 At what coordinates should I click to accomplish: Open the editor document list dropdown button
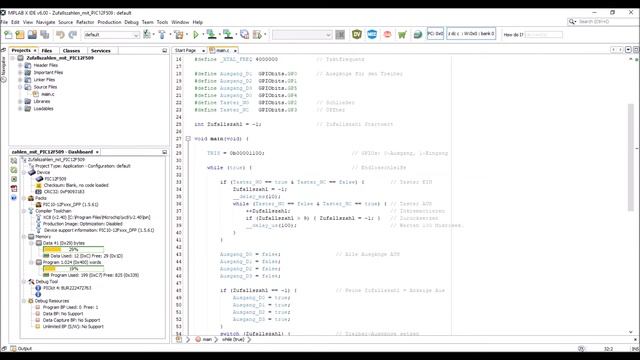pyautogui.click(x=629, y=50)
